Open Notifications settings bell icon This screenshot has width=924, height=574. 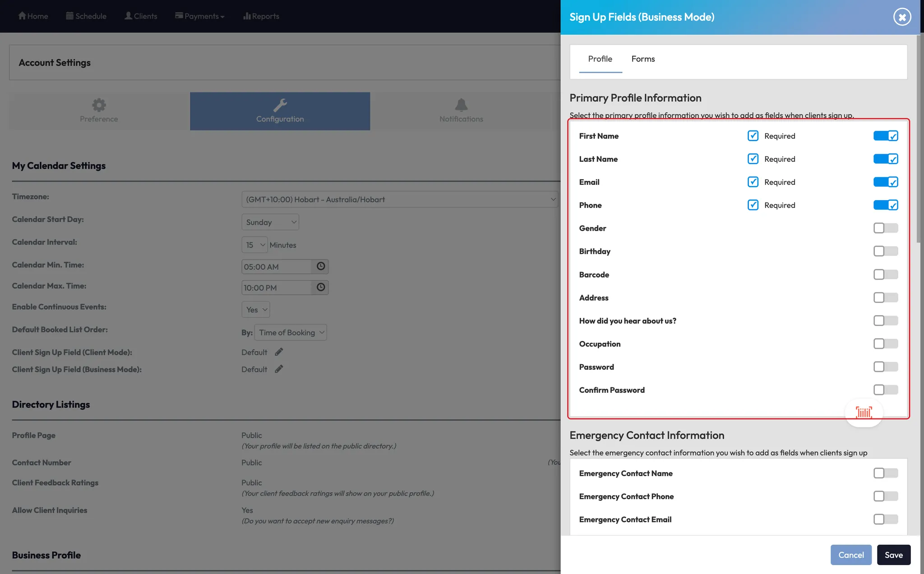pyautogui.click(x=461, y=105)
